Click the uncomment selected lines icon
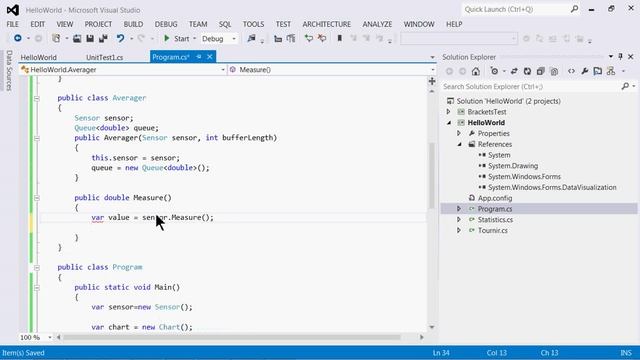640x360 pixels. [x=322, y=38]
